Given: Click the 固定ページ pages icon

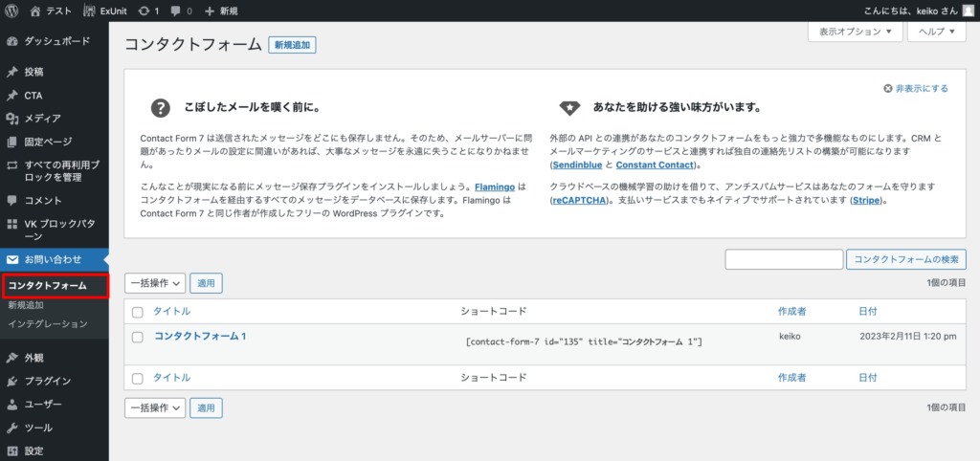Looking at the screenshot, I should (x=11, y=142).
